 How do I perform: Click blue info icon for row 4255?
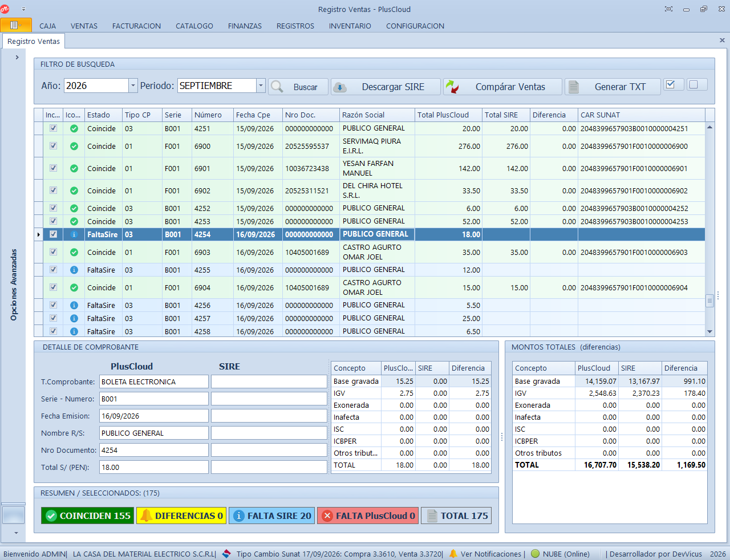(74, 270)
